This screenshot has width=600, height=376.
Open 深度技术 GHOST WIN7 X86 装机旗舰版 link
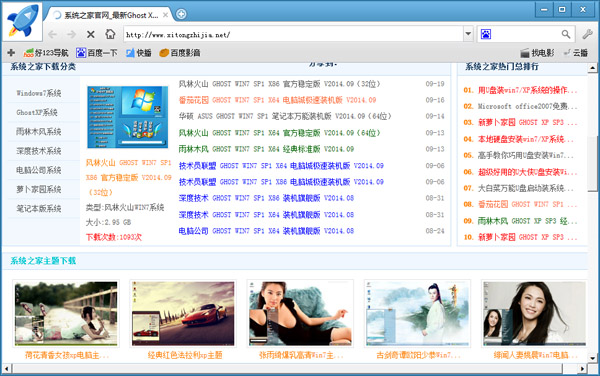[x=266, y=198]
